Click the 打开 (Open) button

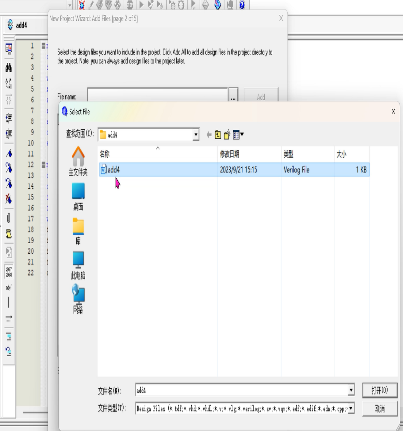coord(380,390)
